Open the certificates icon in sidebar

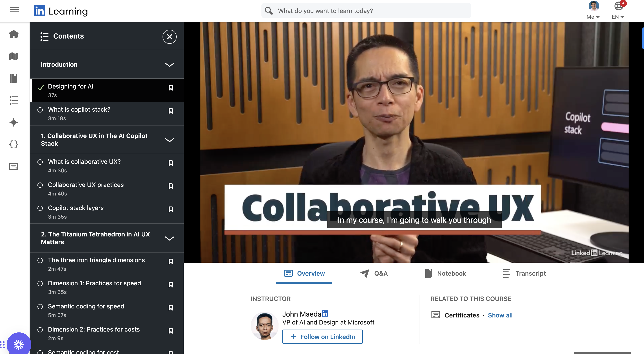pos(14,166)
